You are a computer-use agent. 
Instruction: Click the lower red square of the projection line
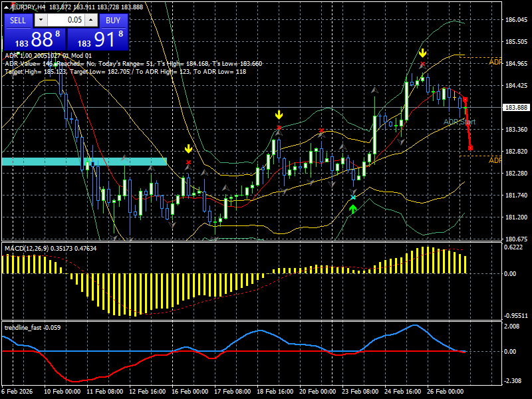(470, 148)
